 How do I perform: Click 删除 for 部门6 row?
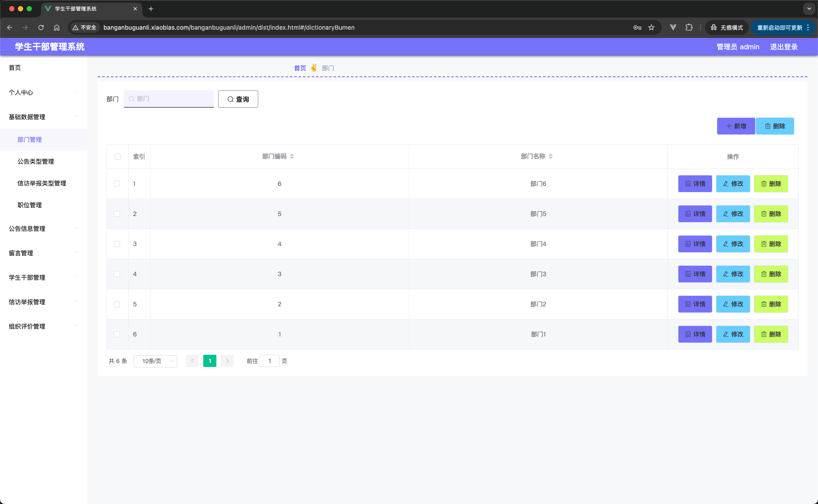(771, 184)
